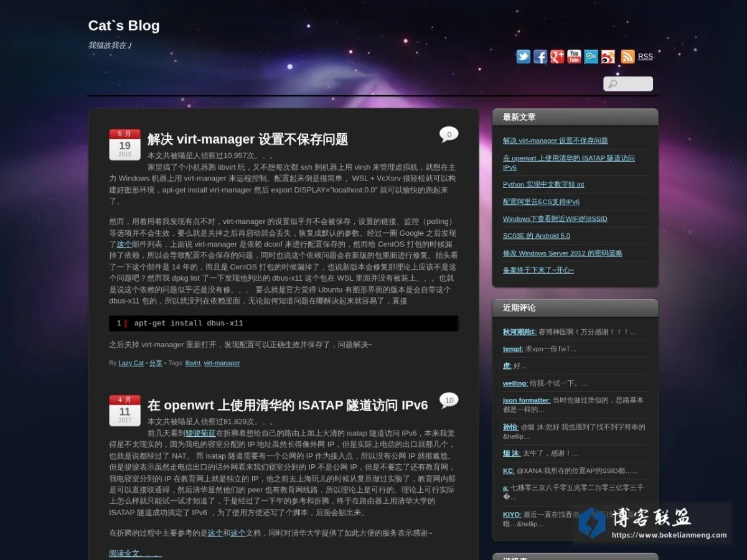Open sidebar link 备案终于下来了~开心~

pos(538,270)
